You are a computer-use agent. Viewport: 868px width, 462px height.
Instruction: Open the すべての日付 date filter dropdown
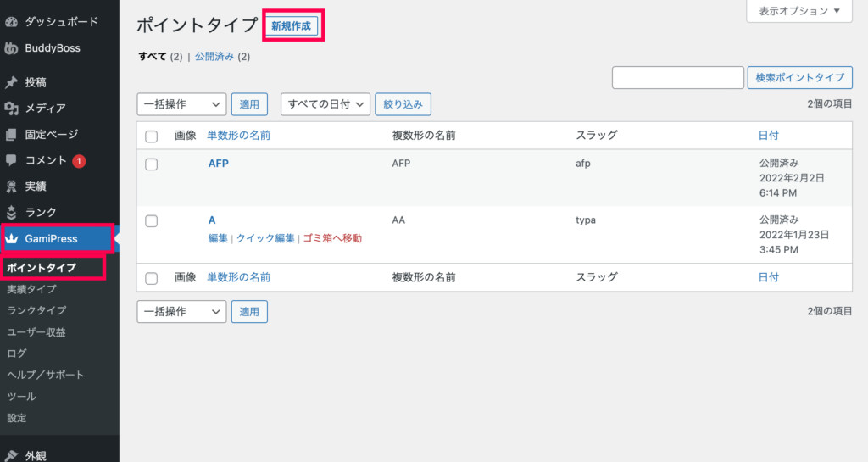325,104
